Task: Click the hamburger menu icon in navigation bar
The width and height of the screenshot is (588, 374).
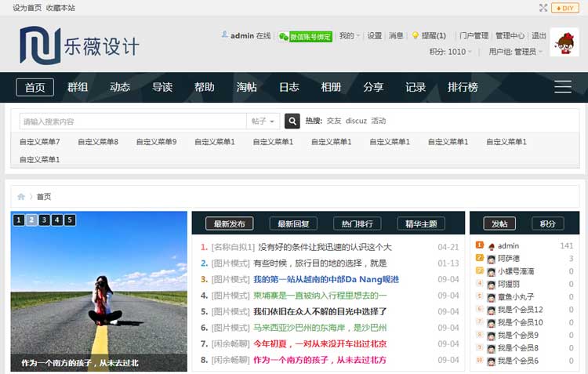Action: point(562,87)
